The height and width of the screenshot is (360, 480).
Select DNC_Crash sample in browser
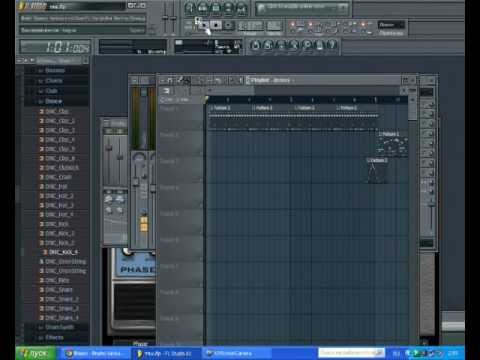[58, 177]
